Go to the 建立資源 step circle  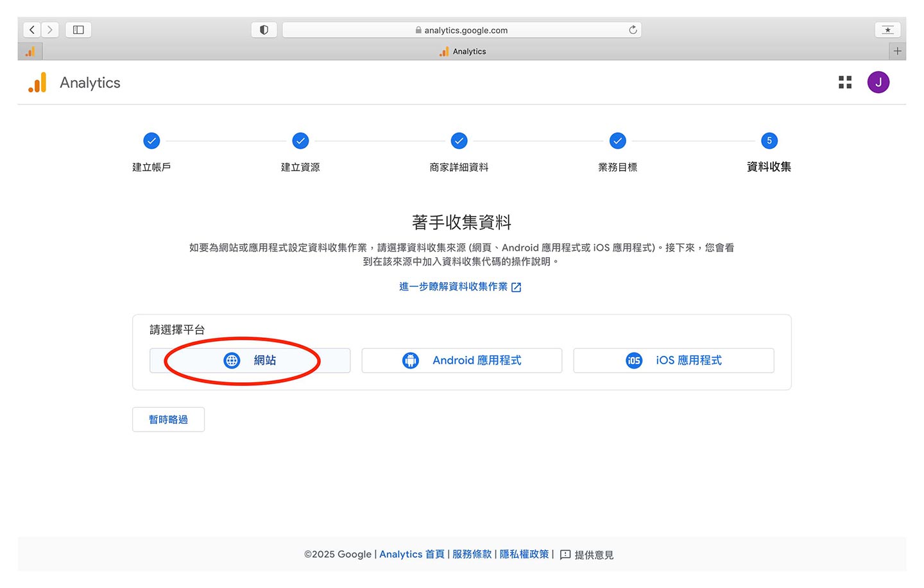(300, 140)
